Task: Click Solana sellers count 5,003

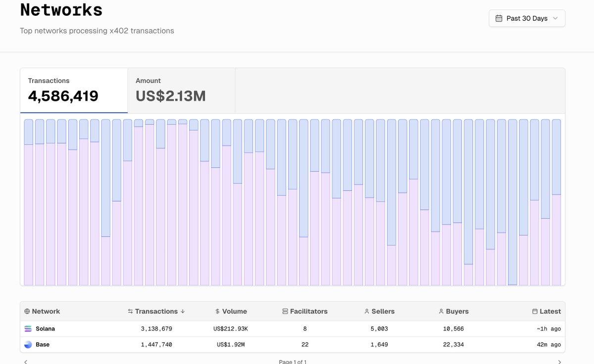Action: point(379,329)
